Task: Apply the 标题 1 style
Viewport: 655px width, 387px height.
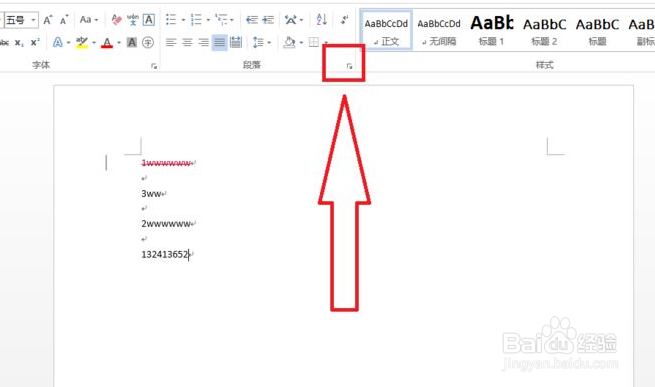Action: pyautogui.click(x=491, y=31)
